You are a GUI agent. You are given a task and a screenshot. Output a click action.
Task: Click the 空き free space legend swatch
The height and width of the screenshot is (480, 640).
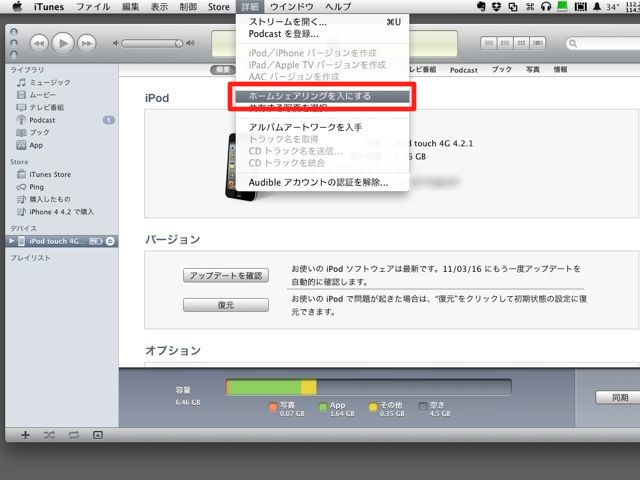[x=423, y=407]
